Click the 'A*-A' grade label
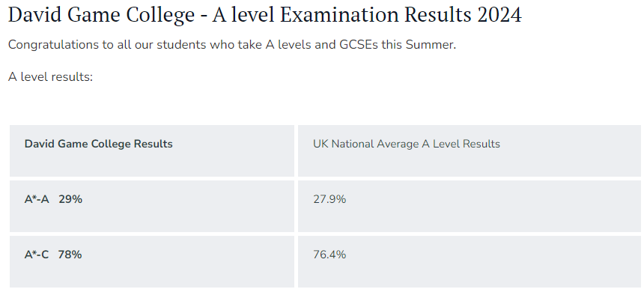The width and height of the screenshot is (644, 292). point(37,199)
